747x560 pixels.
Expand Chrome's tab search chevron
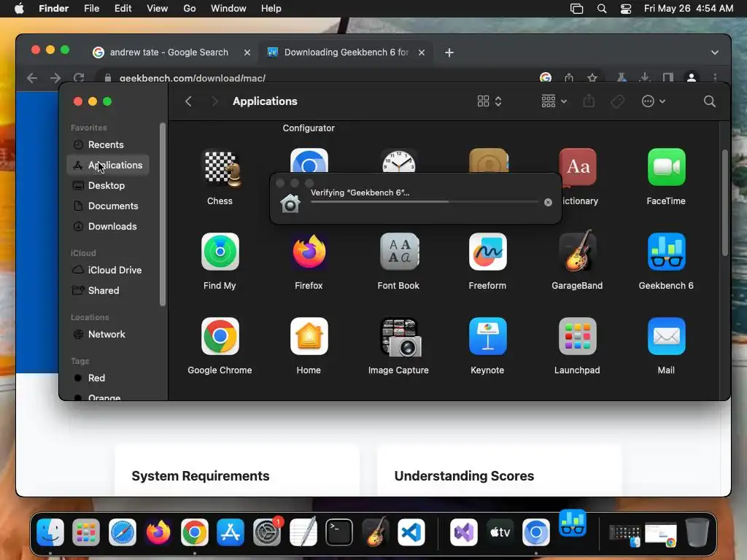[x=715, y=52]
